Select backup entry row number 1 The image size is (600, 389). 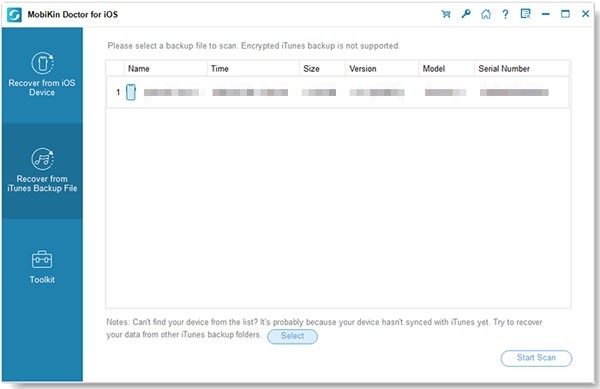pyautogui.click(x=338, y=92)
